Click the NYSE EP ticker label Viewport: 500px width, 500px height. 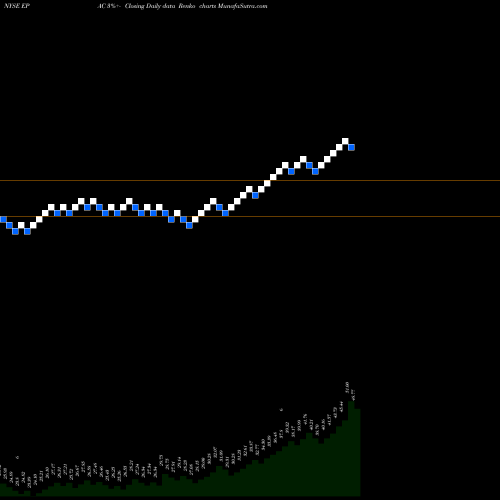pos(17,6)
